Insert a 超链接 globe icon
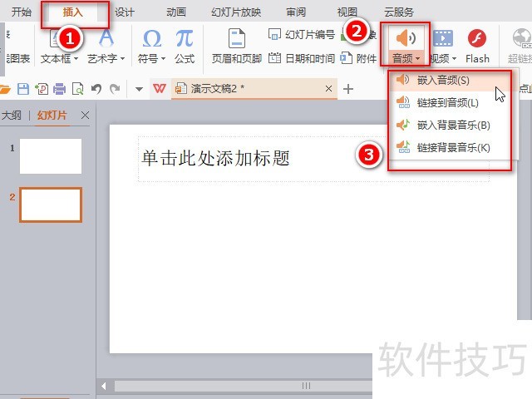This screenshot has width=532, height=399. point(522,37)
